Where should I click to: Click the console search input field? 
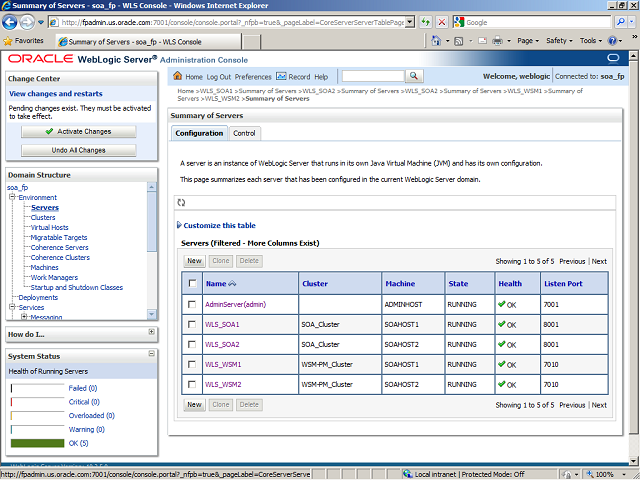372,76
